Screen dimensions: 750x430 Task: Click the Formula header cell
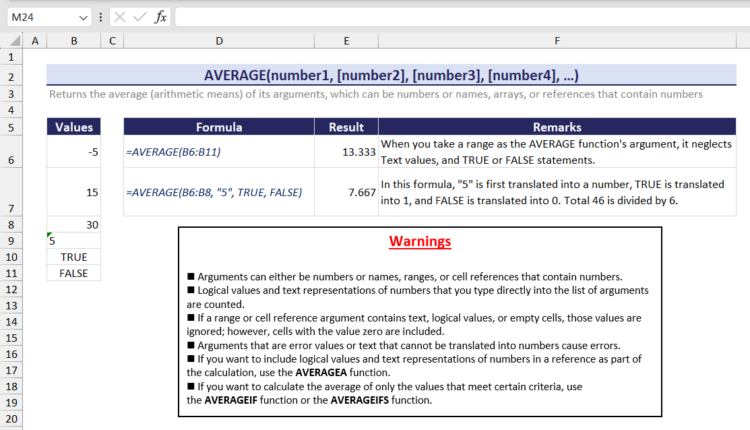pyautogui.click(x=219, y=127)
